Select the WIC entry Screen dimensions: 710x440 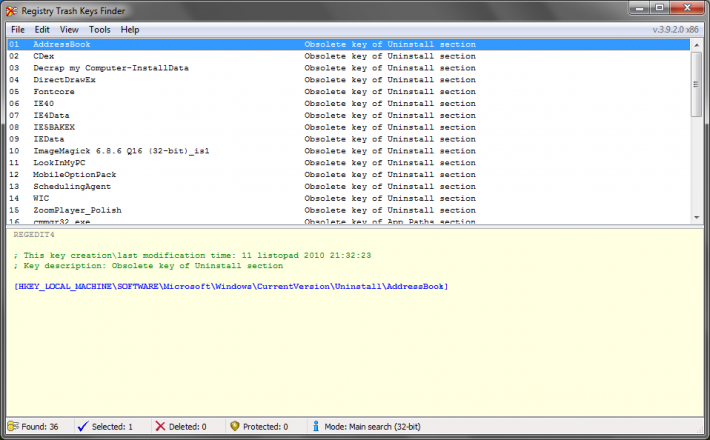click(349, 198)
